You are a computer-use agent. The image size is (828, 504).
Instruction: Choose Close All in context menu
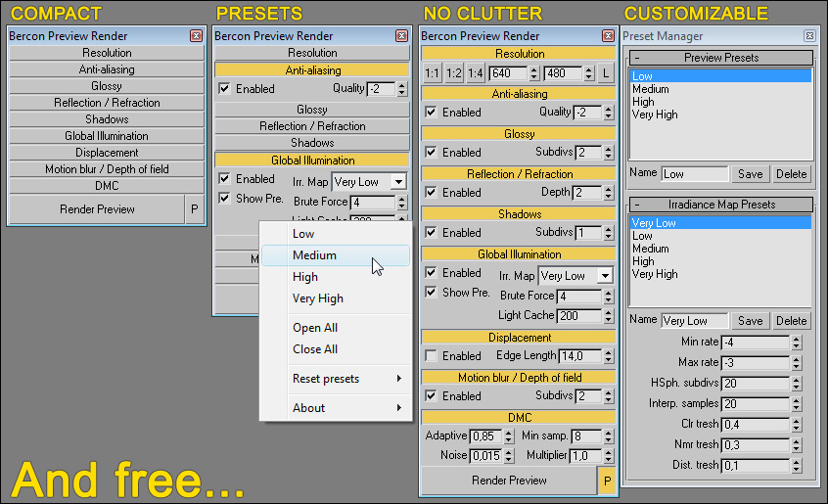[x=315, y=349]
